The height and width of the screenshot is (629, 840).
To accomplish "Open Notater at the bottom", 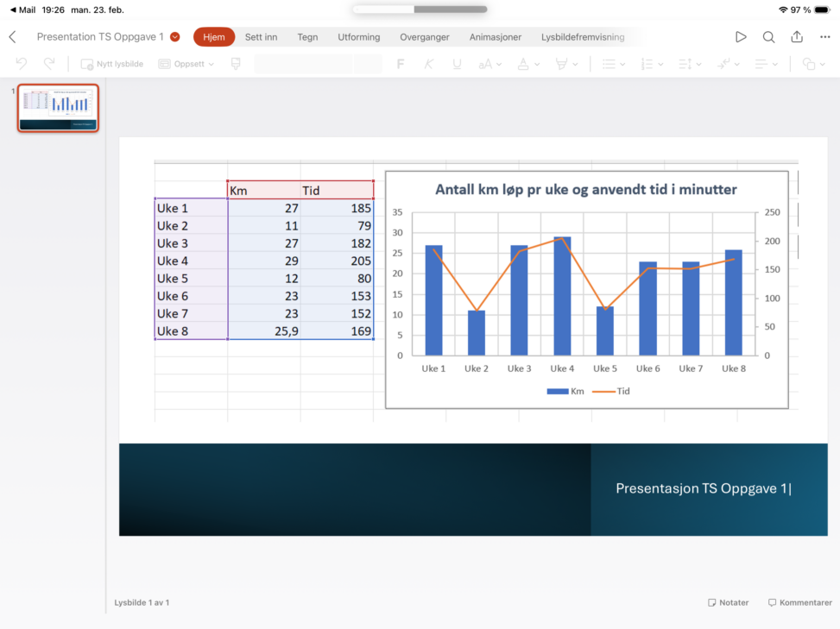I will pos(728,602).
